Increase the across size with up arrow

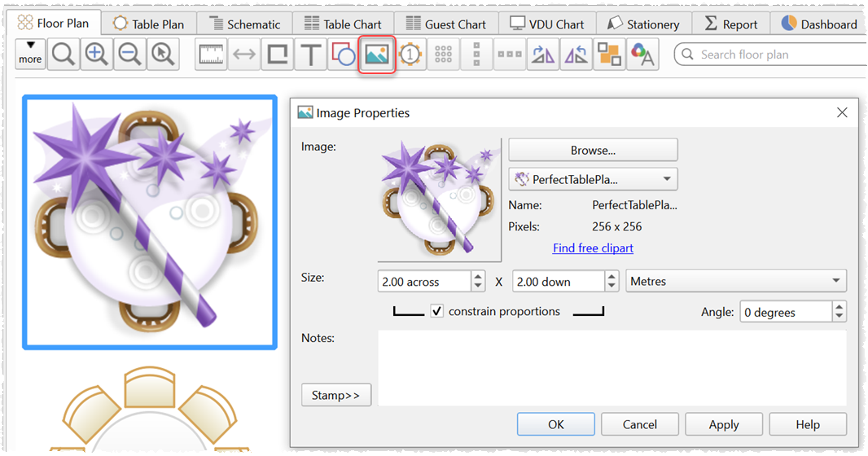tap(478, 277)
